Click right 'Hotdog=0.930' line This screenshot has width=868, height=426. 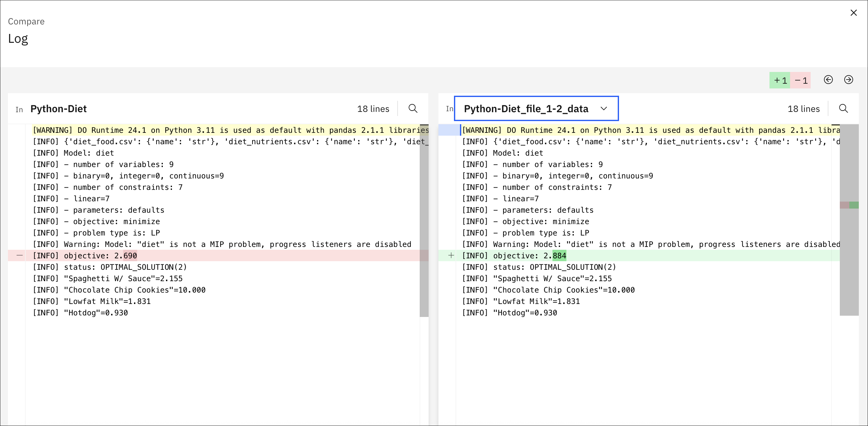click(x=509, y=313)
